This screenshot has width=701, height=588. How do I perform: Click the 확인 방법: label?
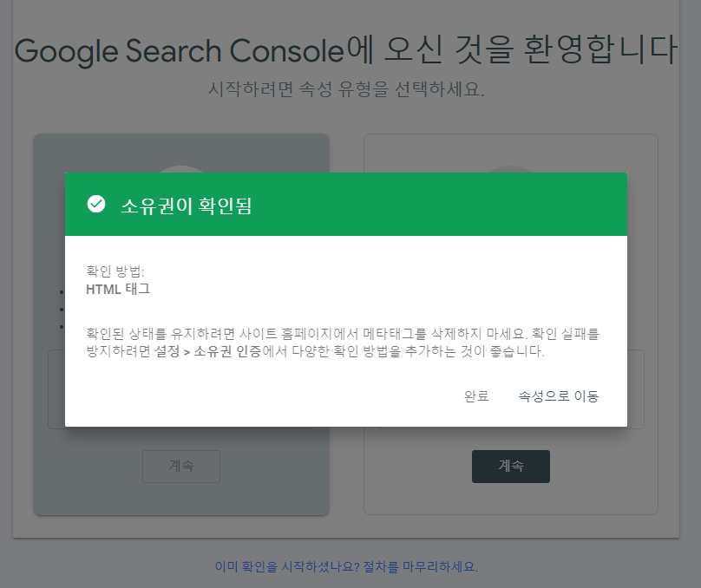(115, 271)
